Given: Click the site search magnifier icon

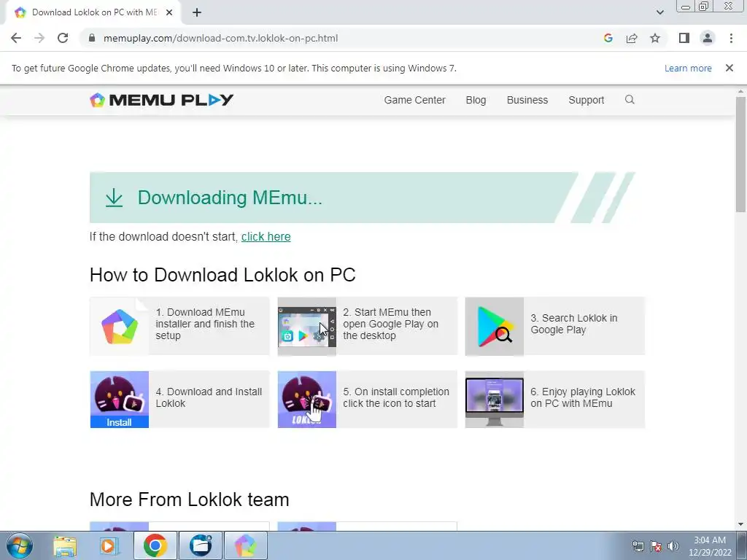Looking at the screenshot, I should (630, 99).
